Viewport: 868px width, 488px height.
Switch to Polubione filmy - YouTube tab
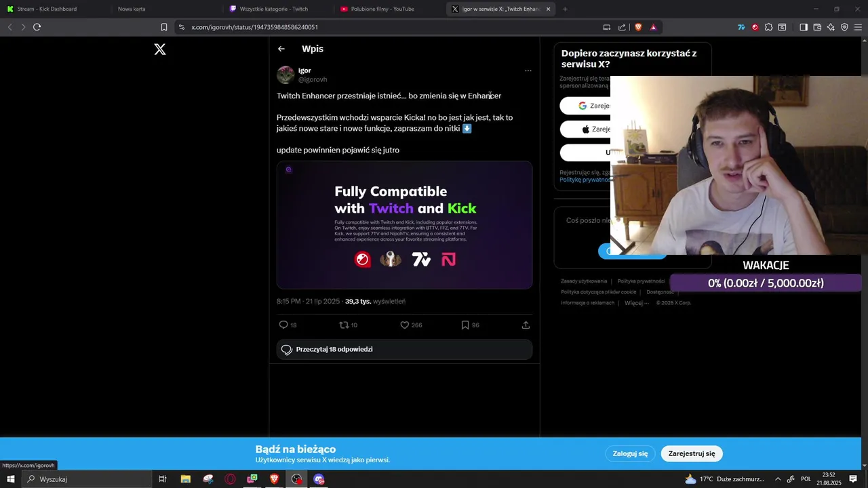pyautogui.click(x=388, y=9)
